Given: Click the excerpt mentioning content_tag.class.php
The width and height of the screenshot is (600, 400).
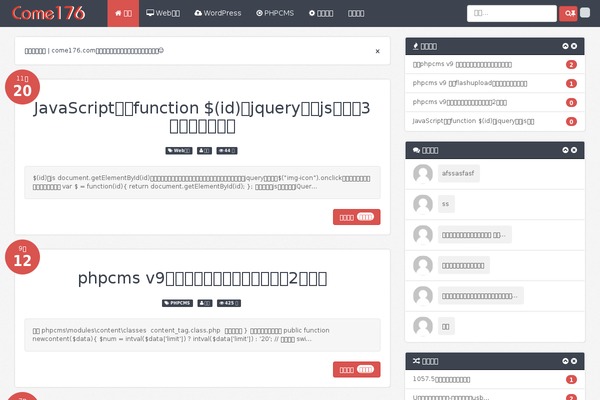Looking at the screenshot, I should click(x=202, y=335).
